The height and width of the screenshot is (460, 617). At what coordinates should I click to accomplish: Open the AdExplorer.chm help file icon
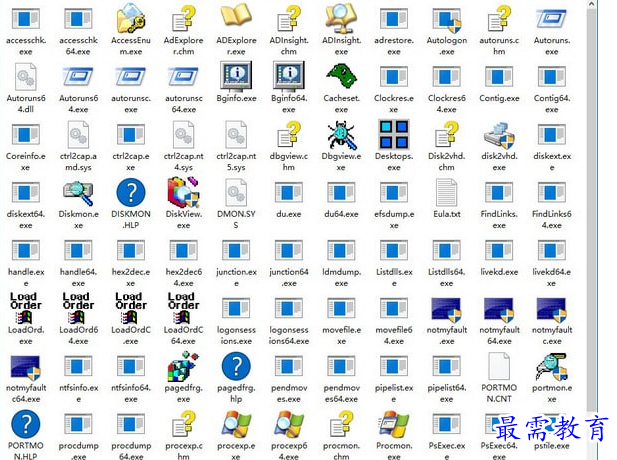[x=184, y=18]
